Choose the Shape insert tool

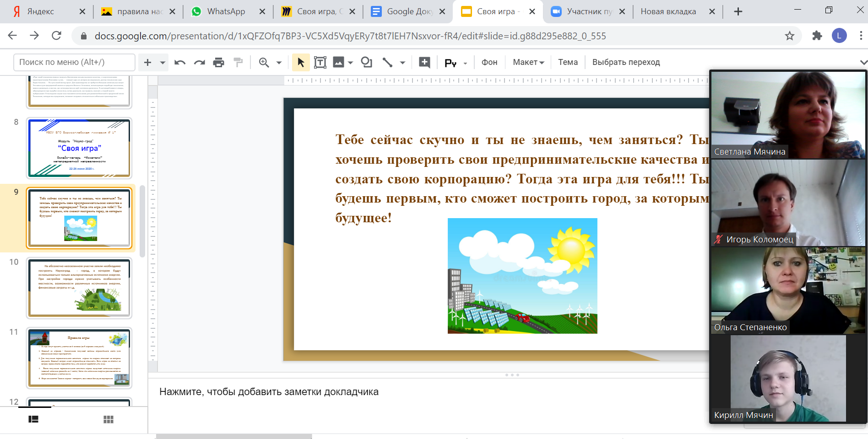tap(366, 62)
